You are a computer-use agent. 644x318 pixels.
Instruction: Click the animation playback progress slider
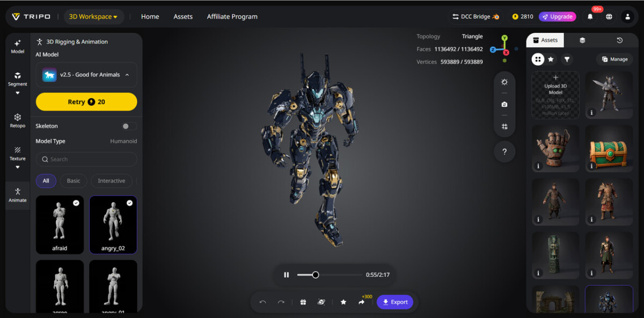[328, 274]
